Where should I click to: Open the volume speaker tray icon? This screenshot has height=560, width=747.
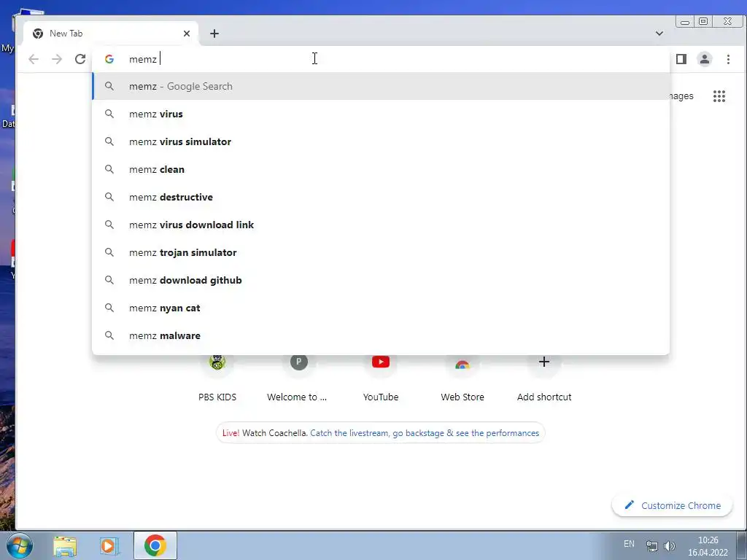[670, 546]
